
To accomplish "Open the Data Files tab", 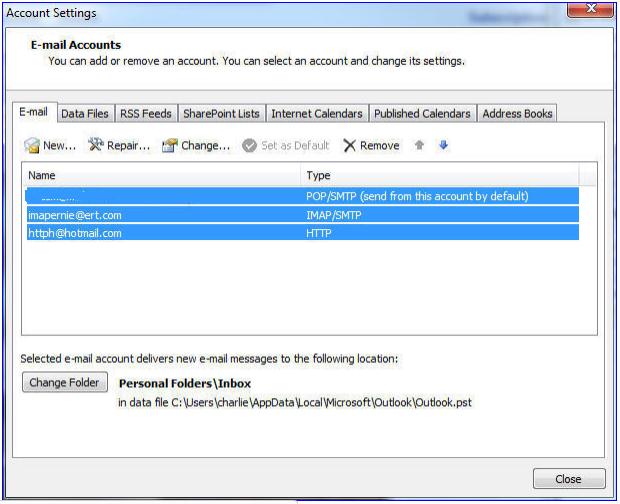I will click(x=85, y=114).
